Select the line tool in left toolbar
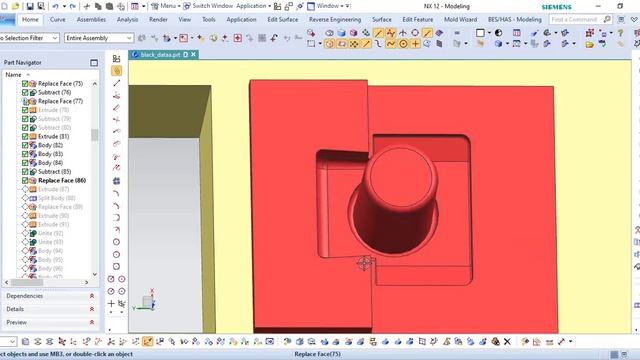 (x=117, y=83)
